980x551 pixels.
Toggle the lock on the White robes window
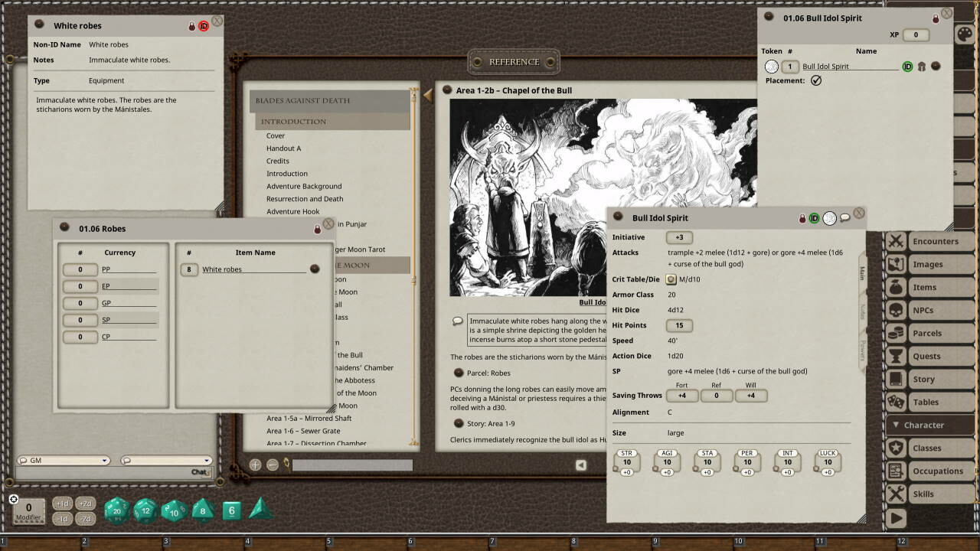tap(191, 25)
